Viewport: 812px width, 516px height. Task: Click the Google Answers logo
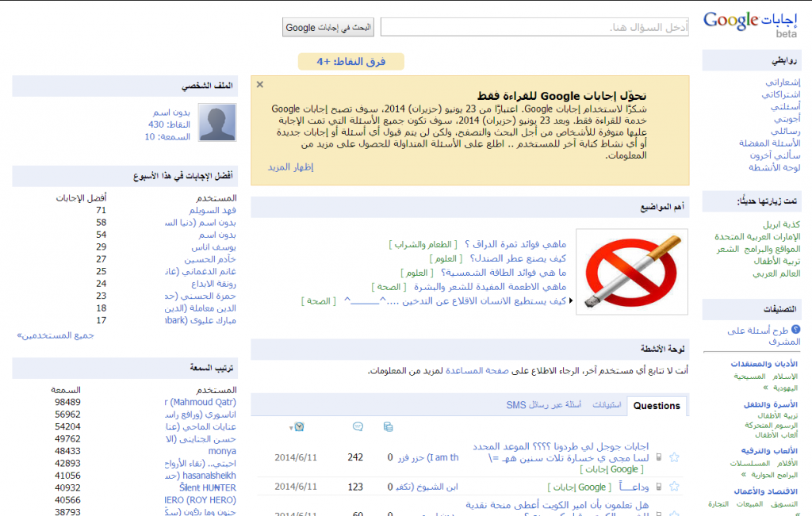click(x=749, y=24)
